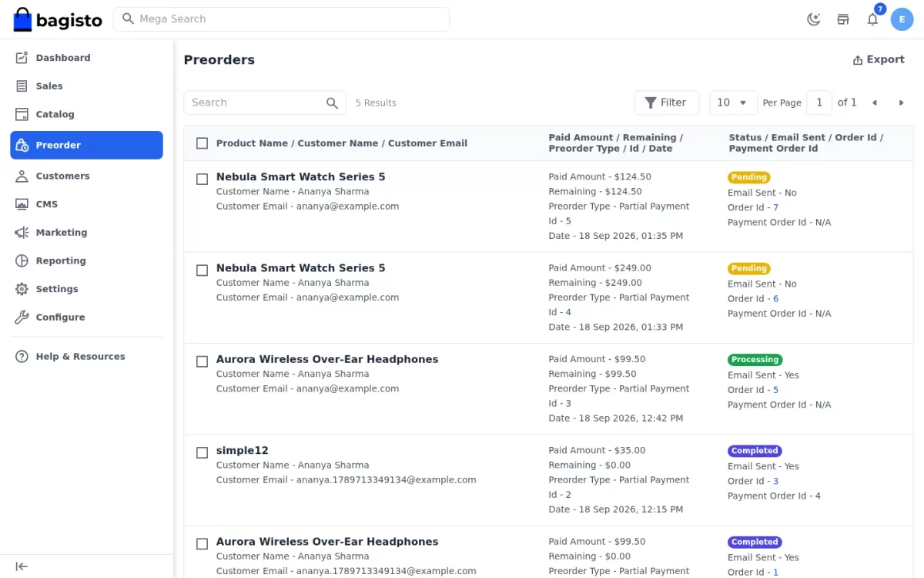
Task: Click the Mega Search magnifier icon
Action: (x=128, y=18)
